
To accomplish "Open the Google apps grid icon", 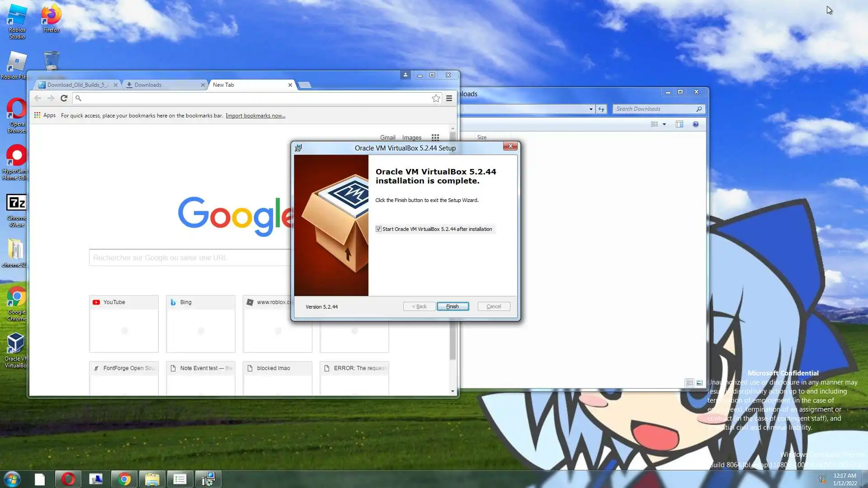I will 435,137.
